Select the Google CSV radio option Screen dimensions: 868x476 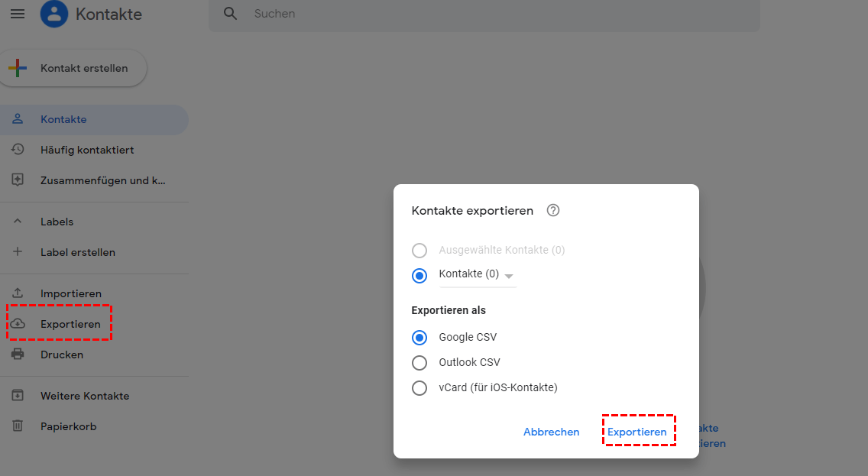point(419,337)
